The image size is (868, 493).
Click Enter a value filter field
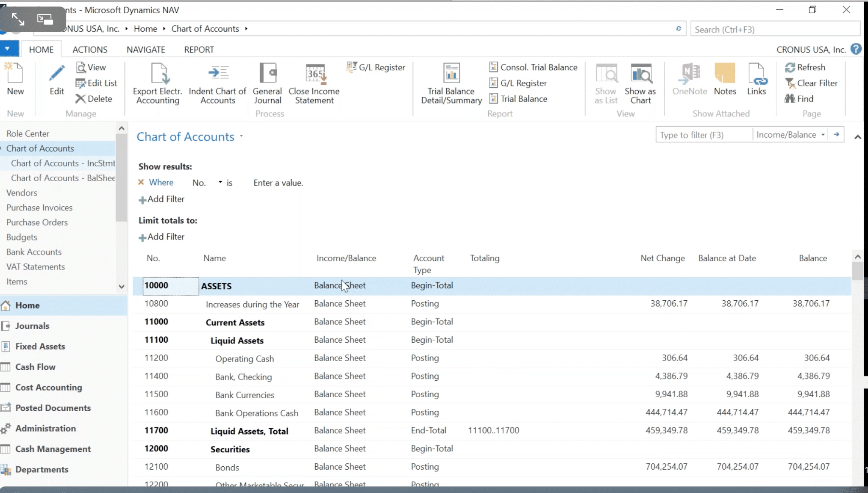coord(278,183)
